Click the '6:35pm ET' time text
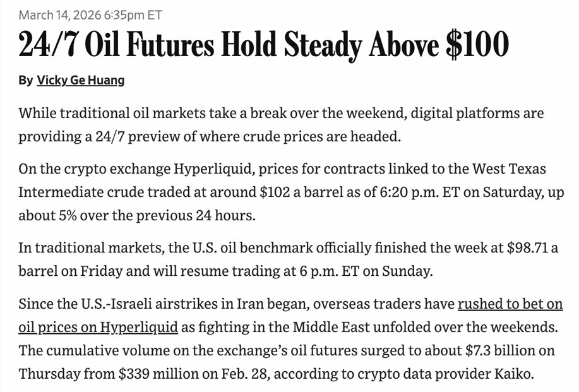This screenshot has width=579, height=392. pyautogui.click(x=133, y=15)
